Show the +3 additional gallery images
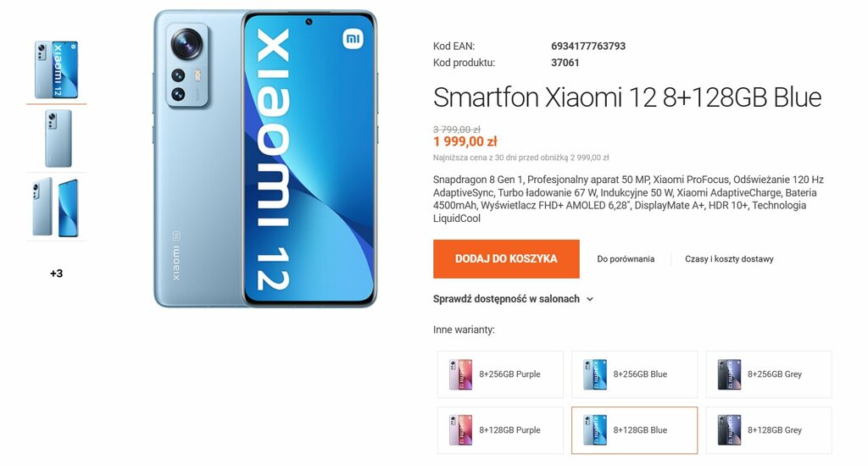Screen dimensions: 868x465 57,273
